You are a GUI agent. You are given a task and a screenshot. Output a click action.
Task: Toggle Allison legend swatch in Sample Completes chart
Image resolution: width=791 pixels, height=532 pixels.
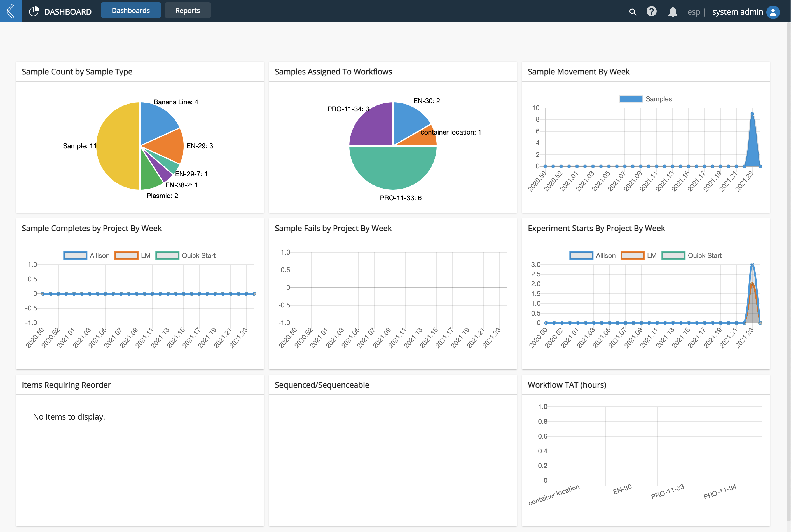75,255
